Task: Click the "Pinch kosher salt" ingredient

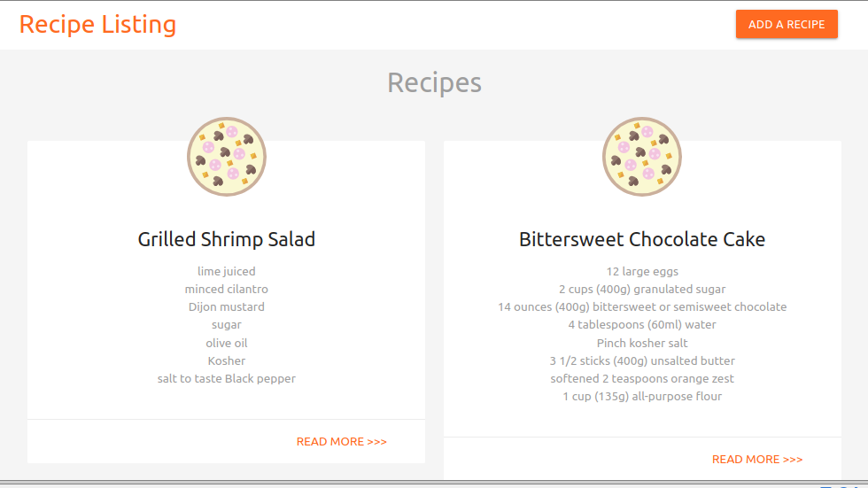Action: point(642,343)
